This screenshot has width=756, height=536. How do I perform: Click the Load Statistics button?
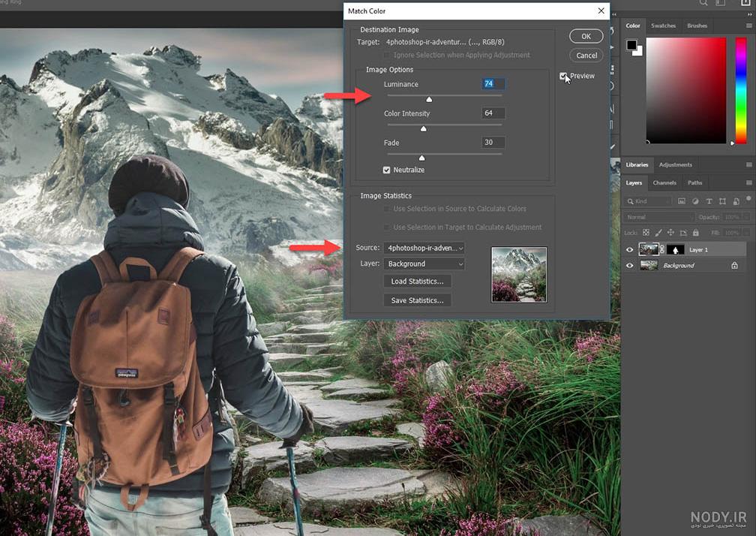[x=418, y=282]
